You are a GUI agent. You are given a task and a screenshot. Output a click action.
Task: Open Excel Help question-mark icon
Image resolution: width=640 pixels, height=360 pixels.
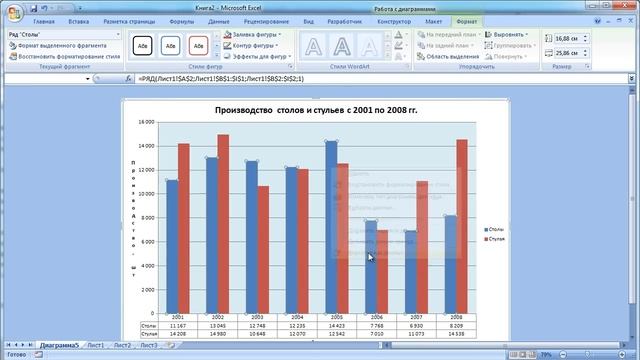point(598,21)
